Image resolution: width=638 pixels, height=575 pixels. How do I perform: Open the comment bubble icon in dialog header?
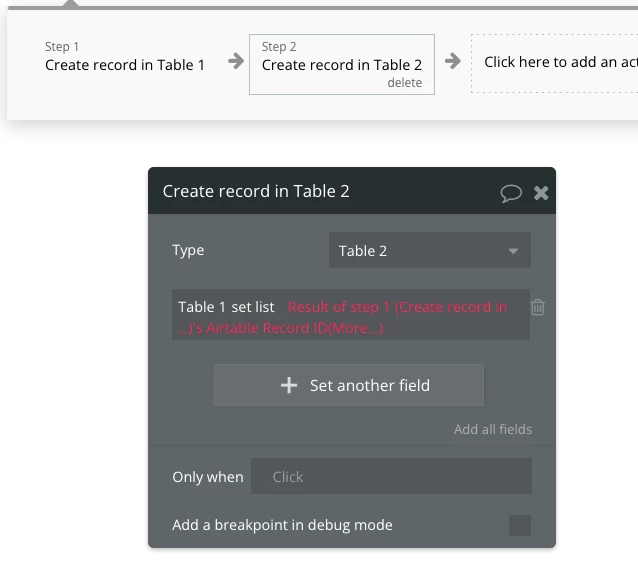(x=511, y=193)
